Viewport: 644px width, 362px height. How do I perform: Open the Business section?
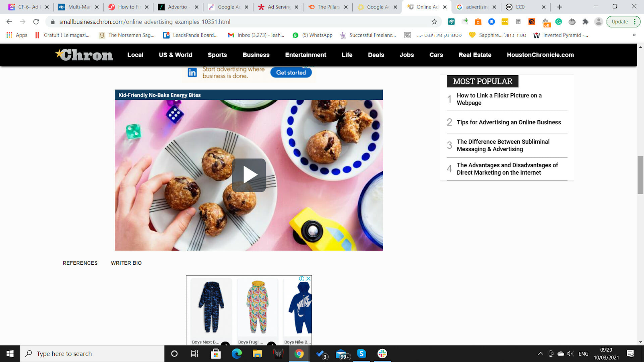point(256,55)
